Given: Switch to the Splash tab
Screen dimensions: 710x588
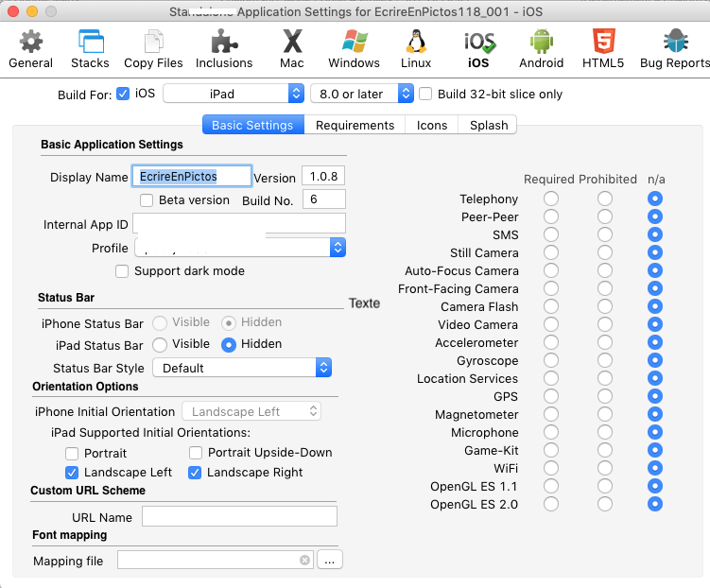Looking at the screenshot, I should point(488,125).
